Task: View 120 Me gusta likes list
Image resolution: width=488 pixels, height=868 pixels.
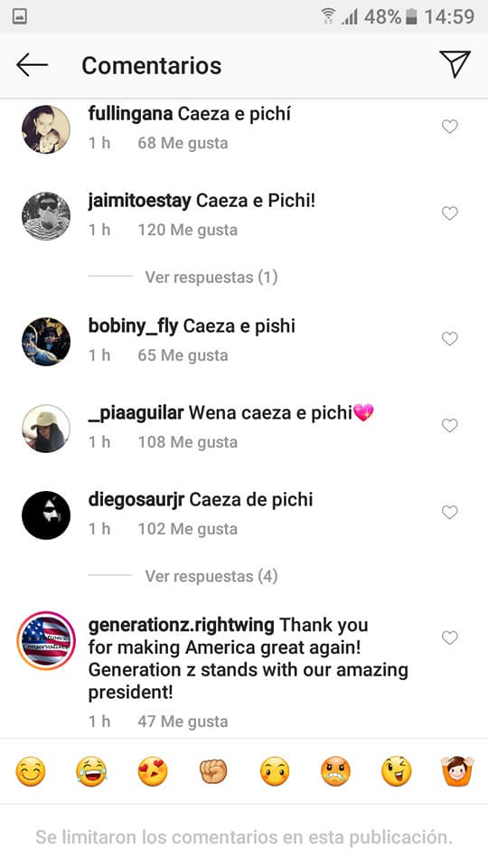Action: coord(188,230)
